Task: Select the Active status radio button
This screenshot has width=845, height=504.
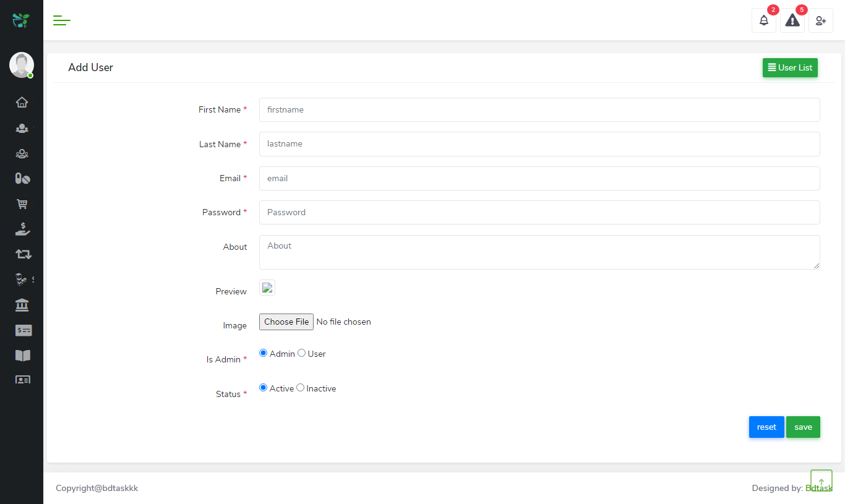Action: 264,388
